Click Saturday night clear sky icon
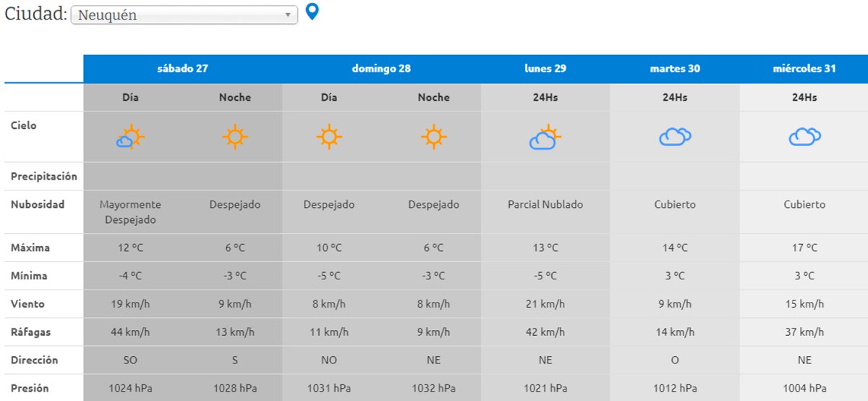 click(x=234, y=137)
